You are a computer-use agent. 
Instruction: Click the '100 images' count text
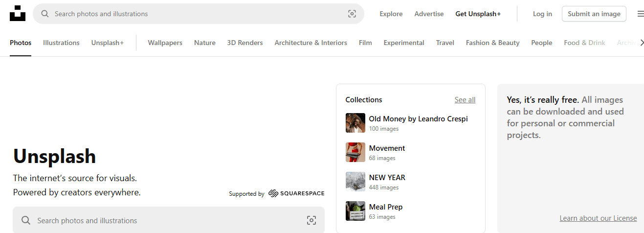point(384,129)
